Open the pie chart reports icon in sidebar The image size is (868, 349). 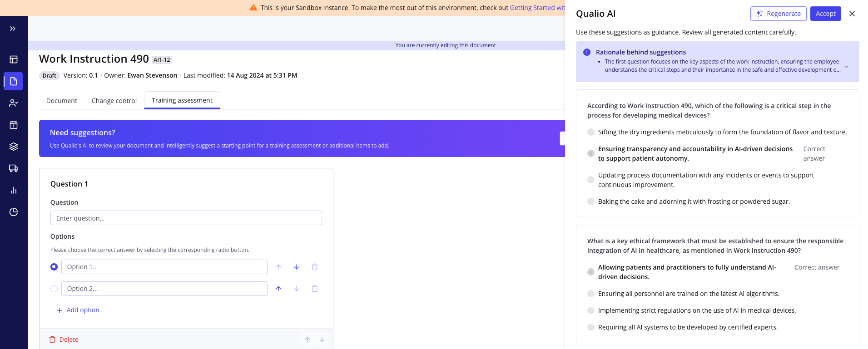14,212
